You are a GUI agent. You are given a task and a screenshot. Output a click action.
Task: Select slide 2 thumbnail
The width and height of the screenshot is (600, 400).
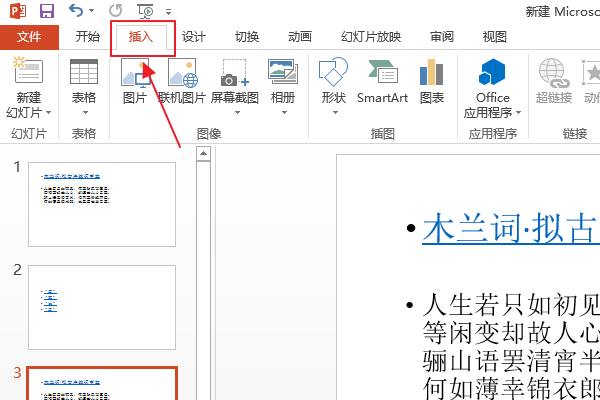[102, 307]
